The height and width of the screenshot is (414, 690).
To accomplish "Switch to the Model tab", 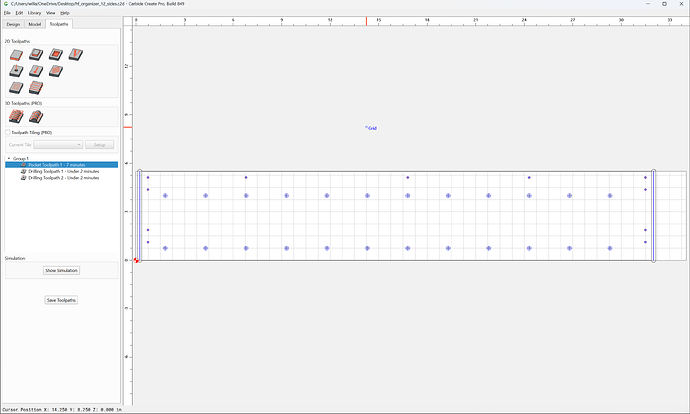I will pos(35,24).
